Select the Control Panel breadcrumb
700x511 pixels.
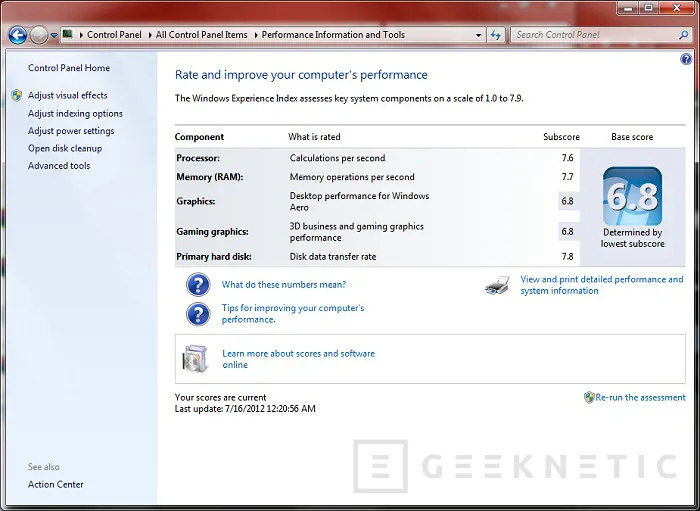click(x=114, y=35)
